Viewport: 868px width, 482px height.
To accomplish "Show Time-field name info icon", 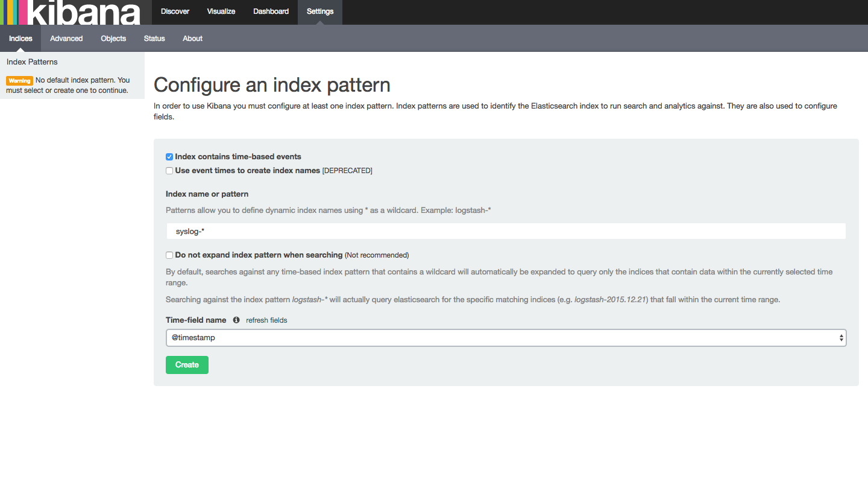I will (x=236, y=320).
